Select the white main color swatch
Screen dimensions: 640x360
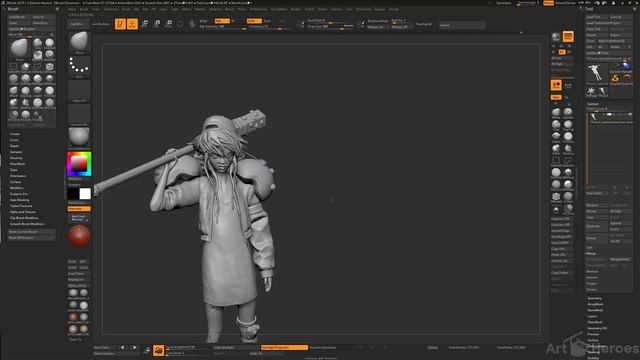coord(85,193)
